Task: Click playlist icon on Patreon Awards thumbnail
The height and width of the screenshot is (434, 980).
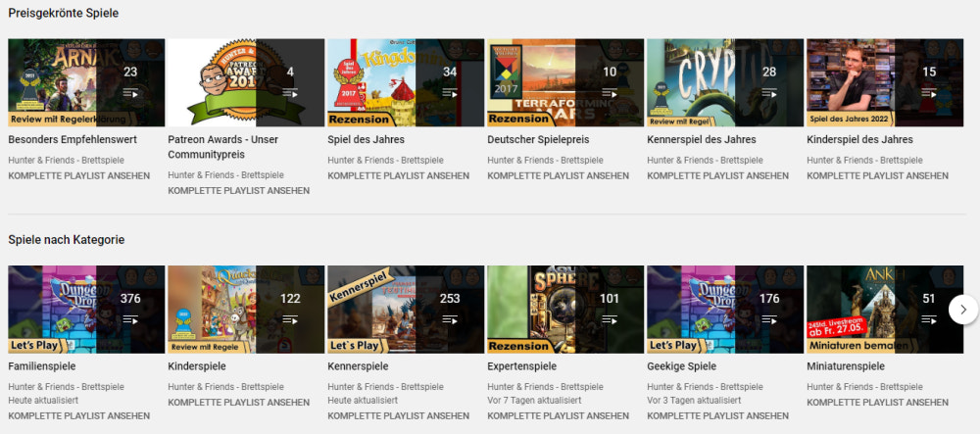Action: tap(290, 93)
